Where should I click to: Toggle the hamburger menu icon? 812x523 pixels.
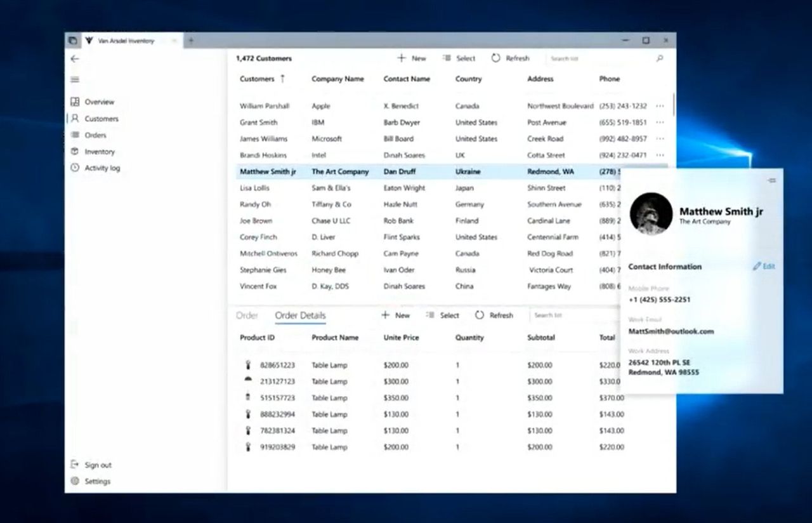click(75, 79)
